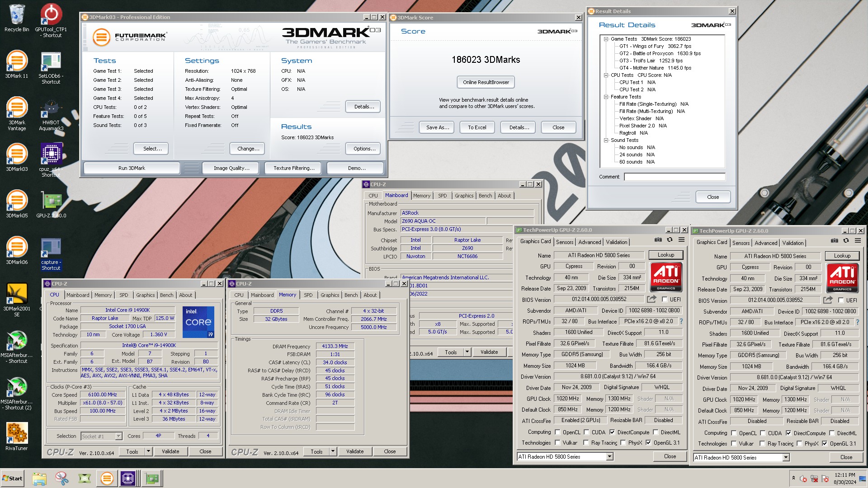The image size is (868, 488).
Task: Open the 3DMark03 desktop icon
Action: point(17,158)
